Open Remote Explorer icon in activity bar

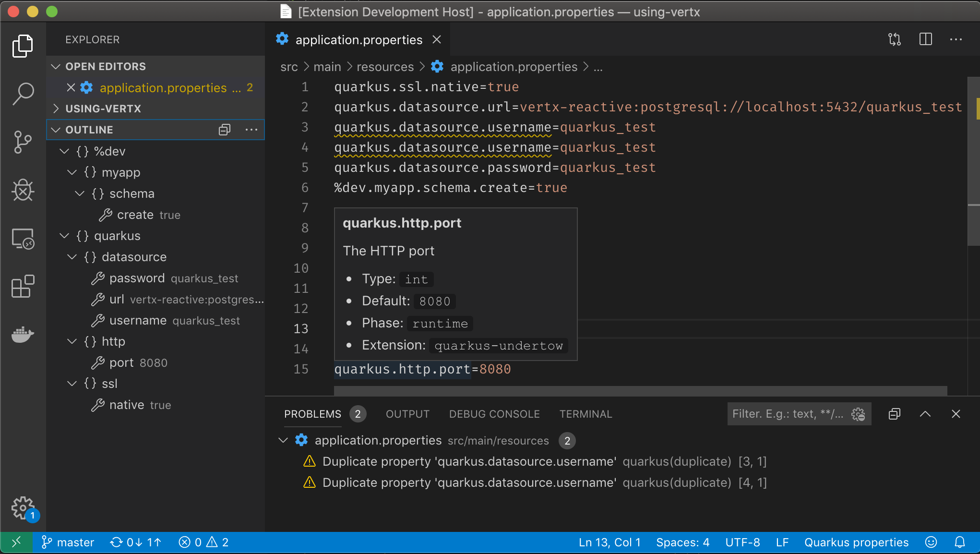pyautogui.click(x=23, y=239)
